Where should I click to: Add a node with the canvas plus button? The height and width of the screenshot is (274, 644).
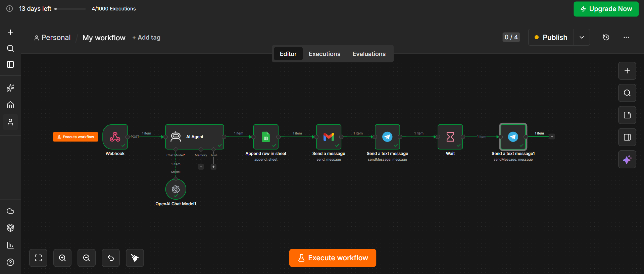627,71
